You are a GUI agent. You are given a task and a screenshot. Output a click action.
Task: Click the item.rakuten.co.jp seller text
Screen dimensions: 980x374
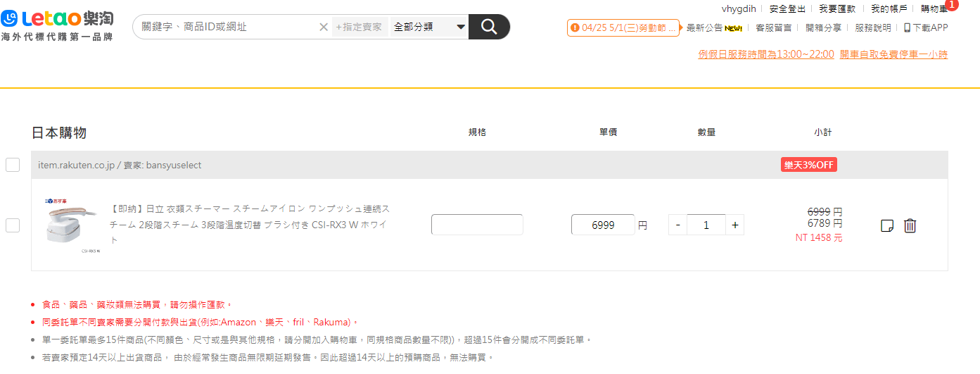pos(120,165)
